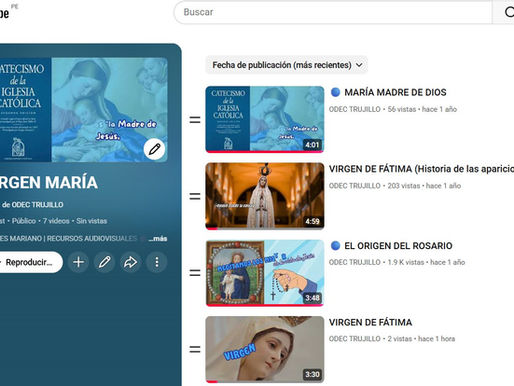The width and height of the screenshot is (514, 386).
Task: Click ODEC TRUJILLO channel under 203 vistas video
Action: pyautogui.click(x=355, y=186)
